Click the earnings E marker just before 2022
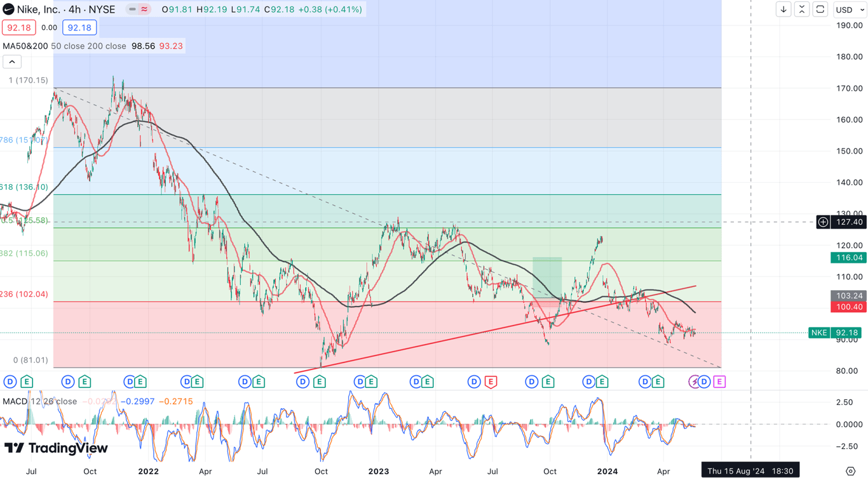 (x=140, y=382)
